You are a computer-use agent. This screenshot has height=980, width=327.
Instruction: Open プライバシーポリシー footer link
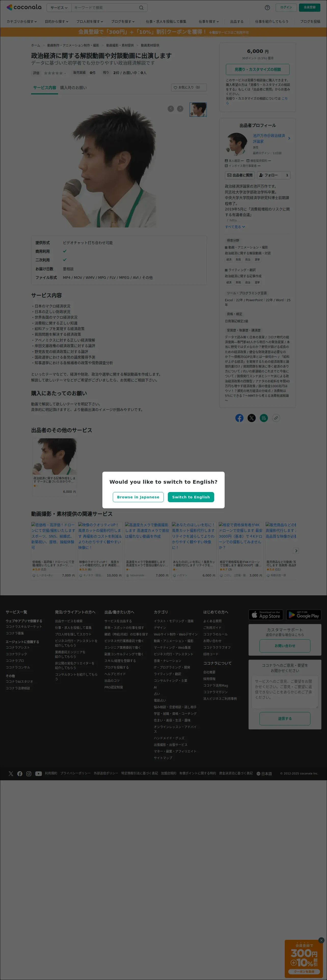pyautogui.click(x=75, y=773)
